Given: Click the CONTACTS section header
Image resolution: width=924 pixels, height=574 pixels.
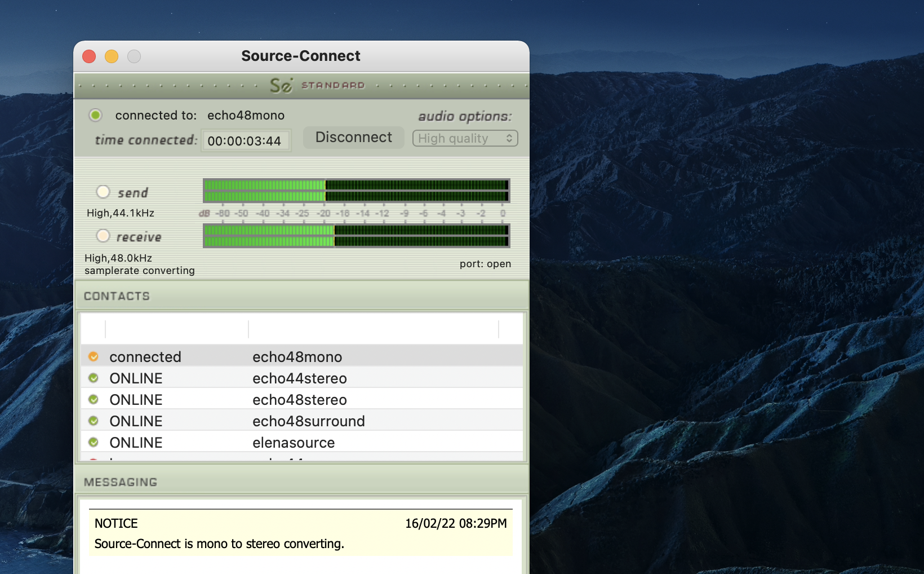Looking at the screenshot, I should click(117, 296).
